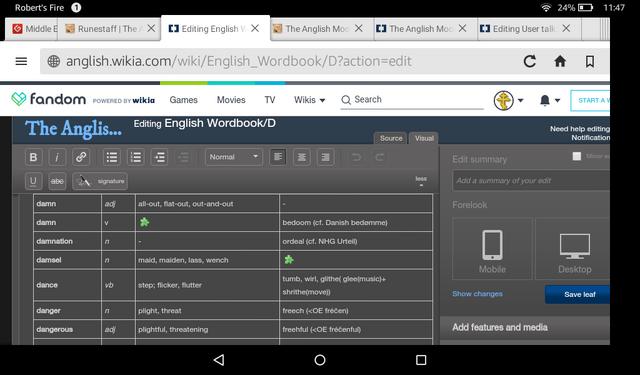Image resolution: width=640 pixels, height=375 pixels.
Task: Tap Android back navigation button
Action: coord(219,359)
